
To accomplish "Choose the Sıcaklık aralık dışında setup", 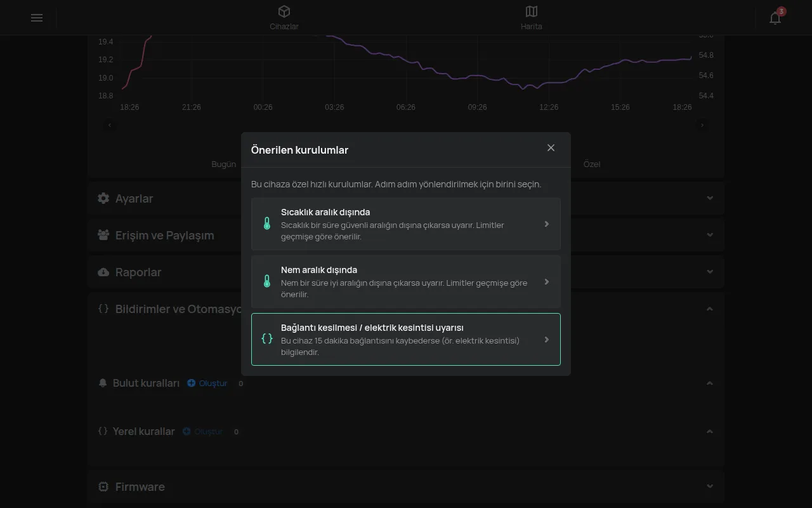I will (x=406, y=224).
